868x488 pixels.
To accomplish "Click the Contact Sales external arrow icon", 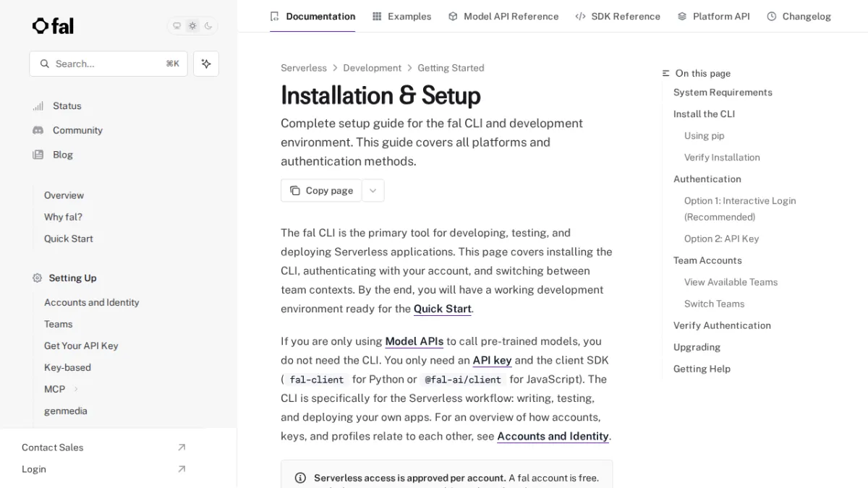I will pos(182,448).
